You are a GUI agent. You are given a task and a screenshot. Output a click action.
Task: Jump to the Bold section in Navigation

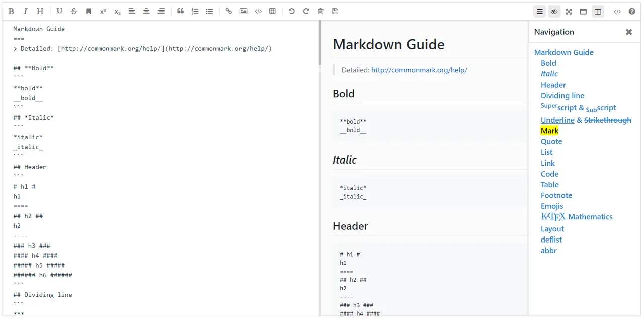(548, 63)
